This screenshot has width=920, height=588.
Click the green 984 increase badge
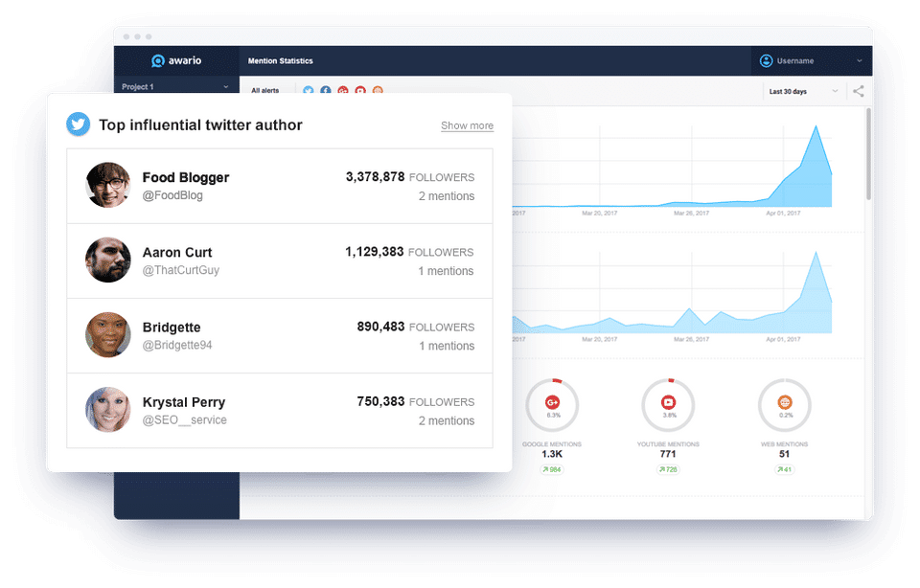tap(552, 469)
